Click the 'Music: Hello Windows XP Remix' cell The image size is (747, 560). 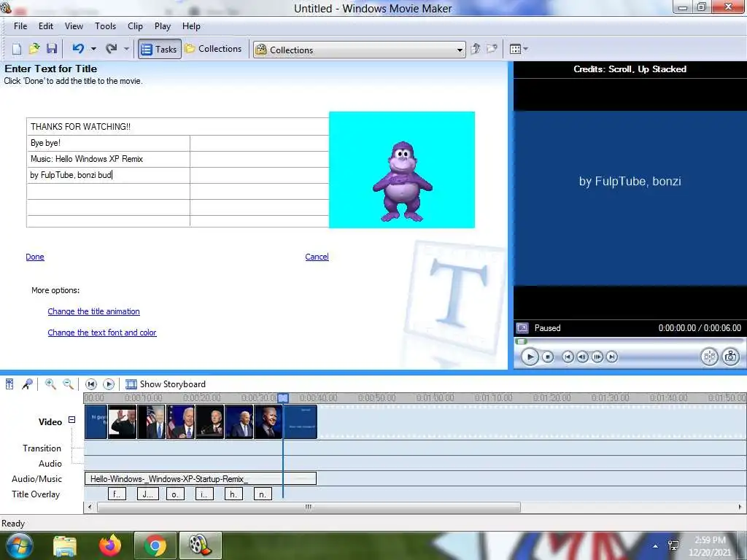[109, 159]
